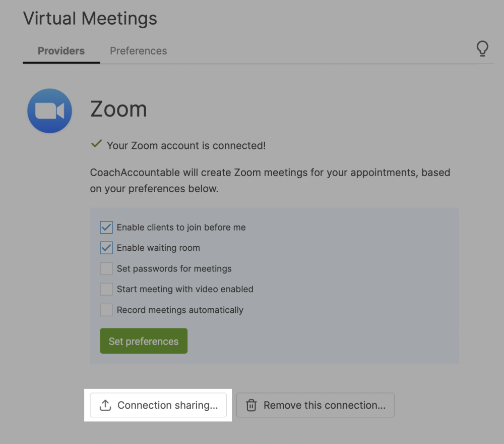504x444 pixels.
Task: Check Set passwords for meetings
Action: point(106,268)
